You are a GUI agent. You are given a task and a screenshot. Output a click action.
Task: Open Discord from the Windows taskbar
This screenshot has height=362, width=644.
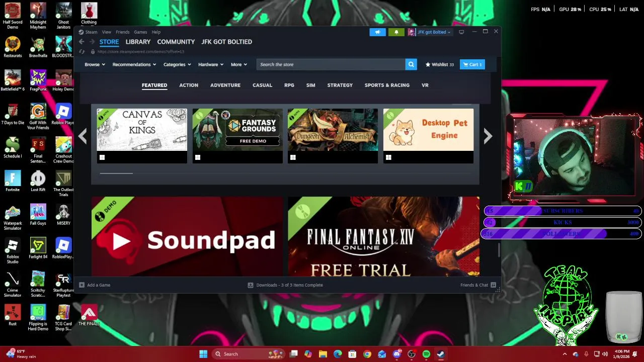click(x=397, y=354)
